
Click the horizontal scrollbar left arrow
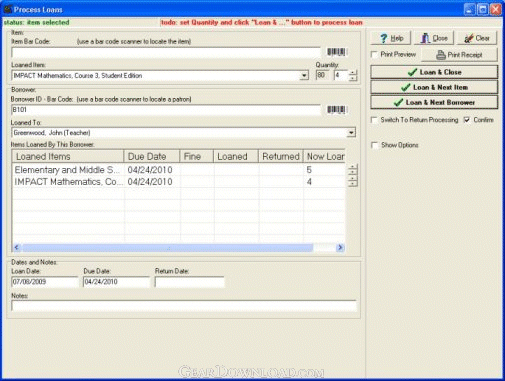17,247
